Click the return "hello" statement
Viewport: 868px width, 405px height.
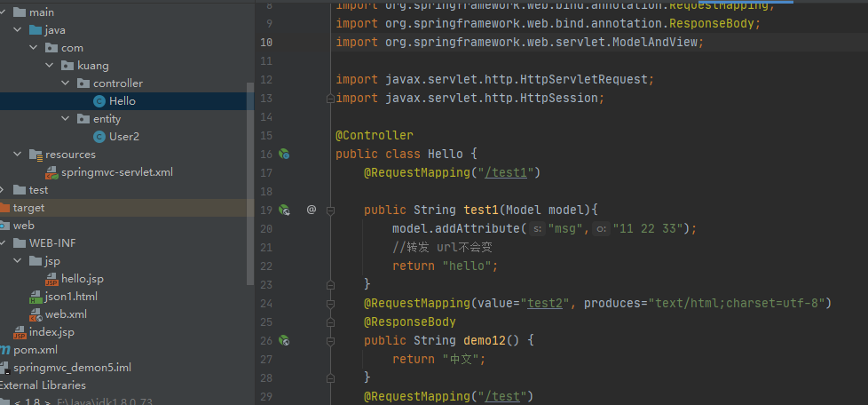[445, 266]
